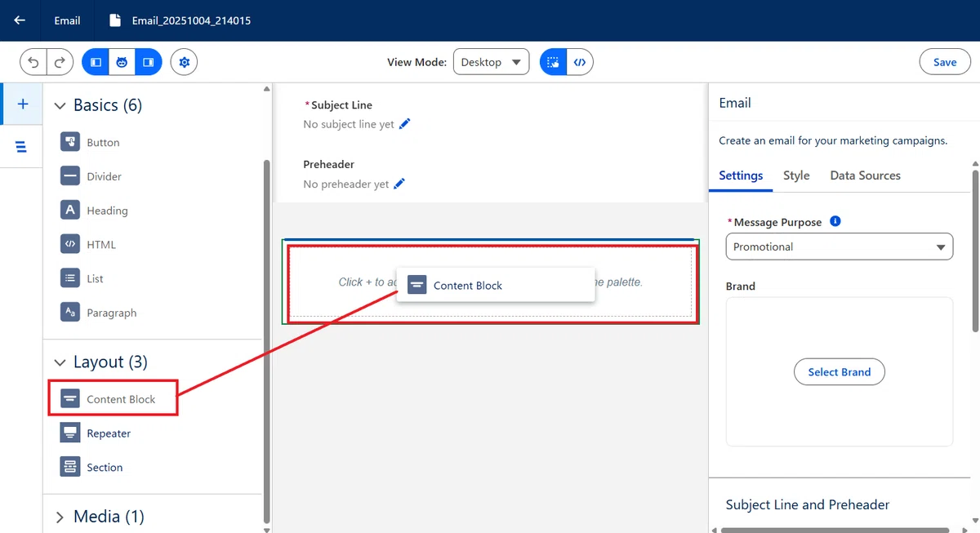Show Message Purpose info tooltip
Image resolution: width=980 pixels, height=533 pixels.
pos(835,221)
